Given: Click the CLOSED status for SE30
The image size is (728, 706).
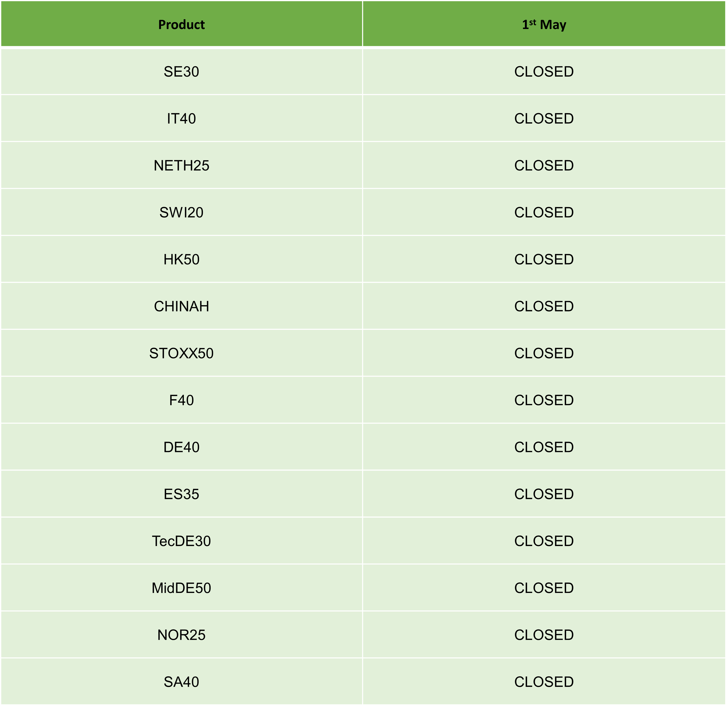Looking at the screenshot, I should (x=544, y=72).
